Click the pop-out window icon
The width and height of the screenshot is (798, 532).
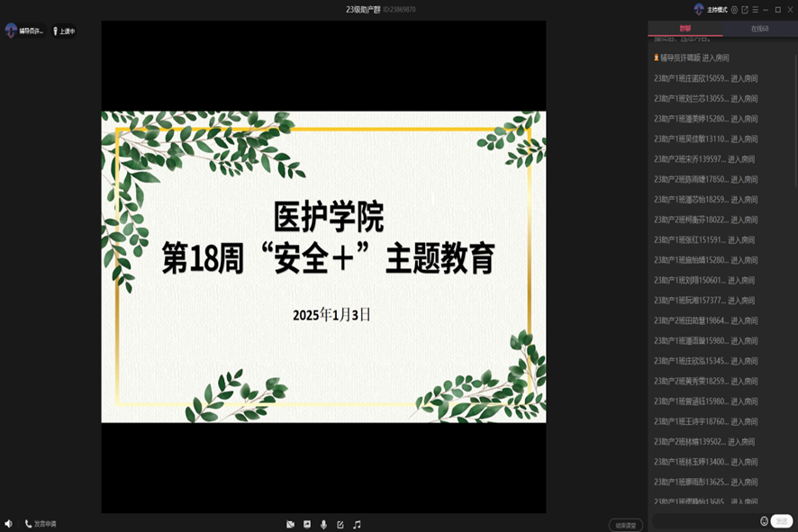tap(745, 10)
